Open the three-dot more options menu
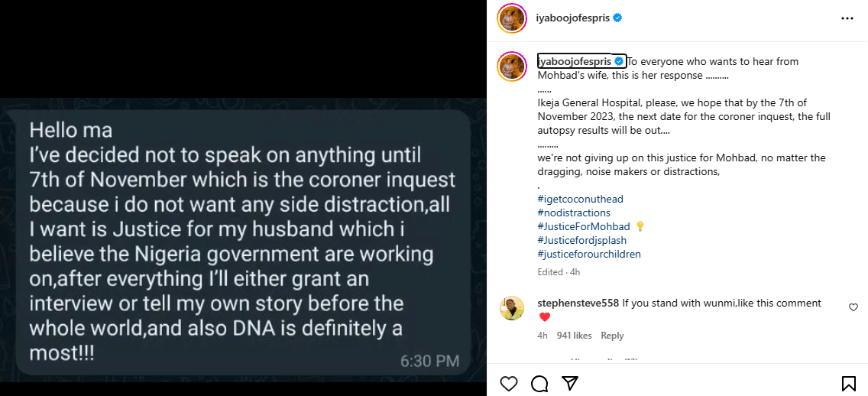The width and height of the screenshot is (868, 396). coord(847,18)
